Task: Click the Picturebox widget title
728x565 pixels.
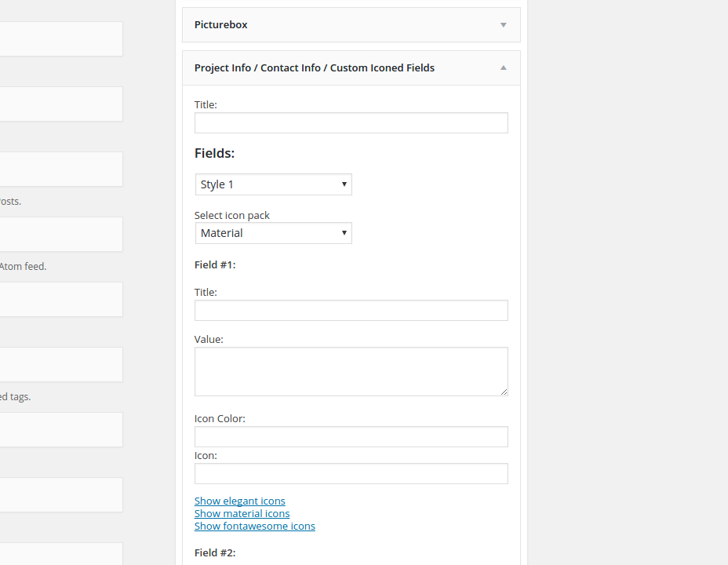Action: 221,25
